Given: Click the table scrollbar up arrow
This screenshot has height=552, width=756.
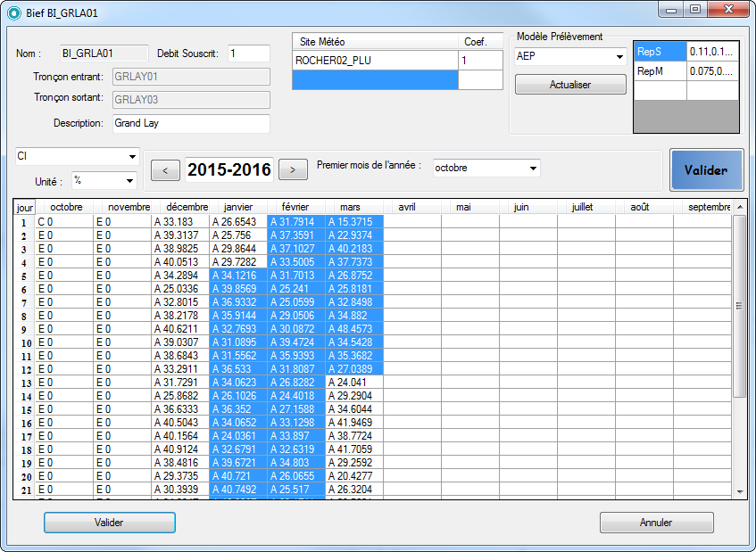Looking at the screenshot, I should click(740, 207).
